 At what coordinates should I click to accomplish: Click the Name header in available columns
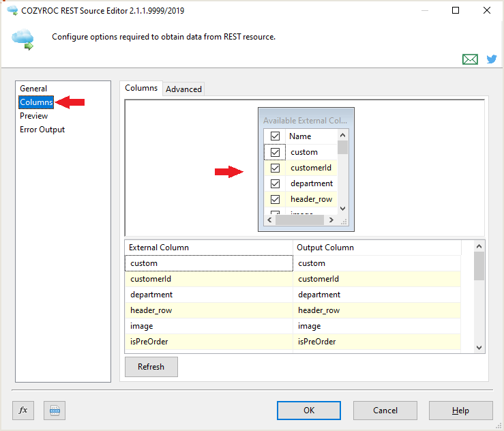coord(312,136)
